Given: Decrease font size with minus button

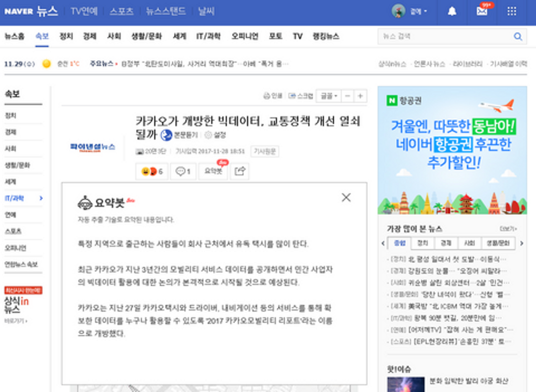Looking at the screenshot, I should point(347,96).
